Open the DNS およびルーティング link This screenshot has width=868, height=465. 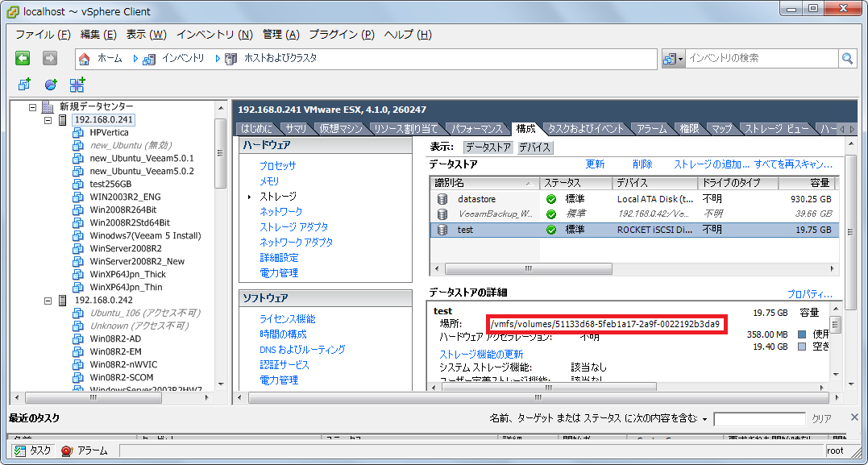pyautogui.click(x=302, y=350)
